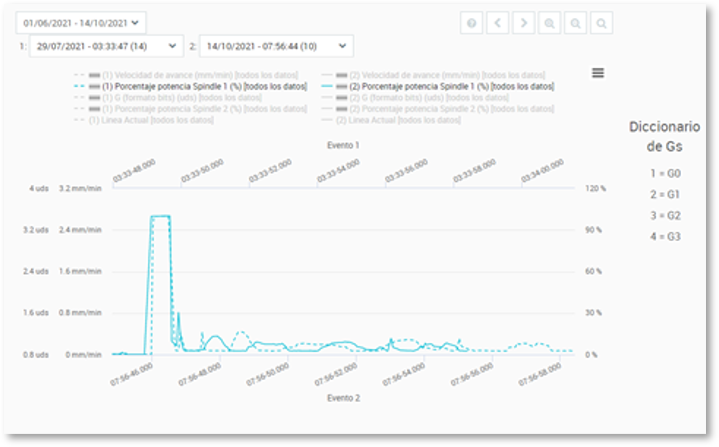Screen dimensions: 719x447
Task: Click the zoom out magnifier icon
Action: (575, 23)
